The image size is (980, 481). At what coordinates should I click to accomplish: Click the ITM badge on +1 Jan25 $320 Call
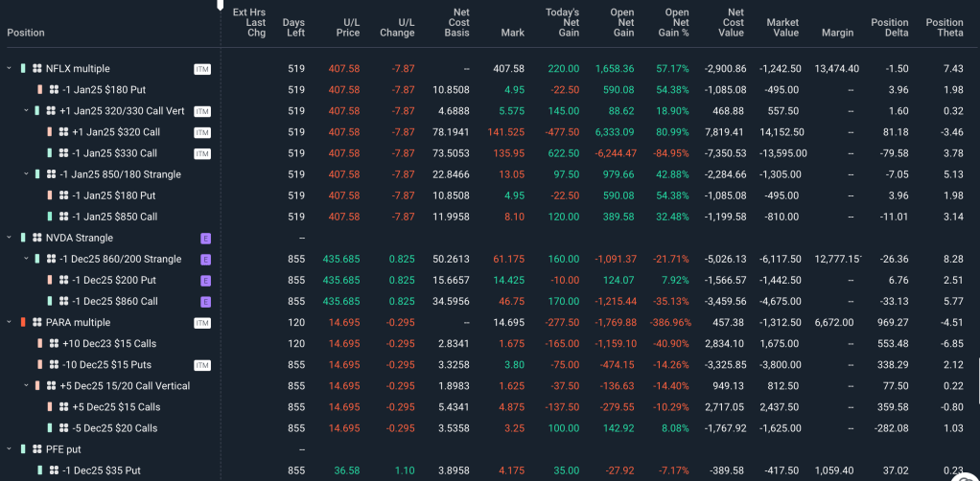click(x=202, y=132)
